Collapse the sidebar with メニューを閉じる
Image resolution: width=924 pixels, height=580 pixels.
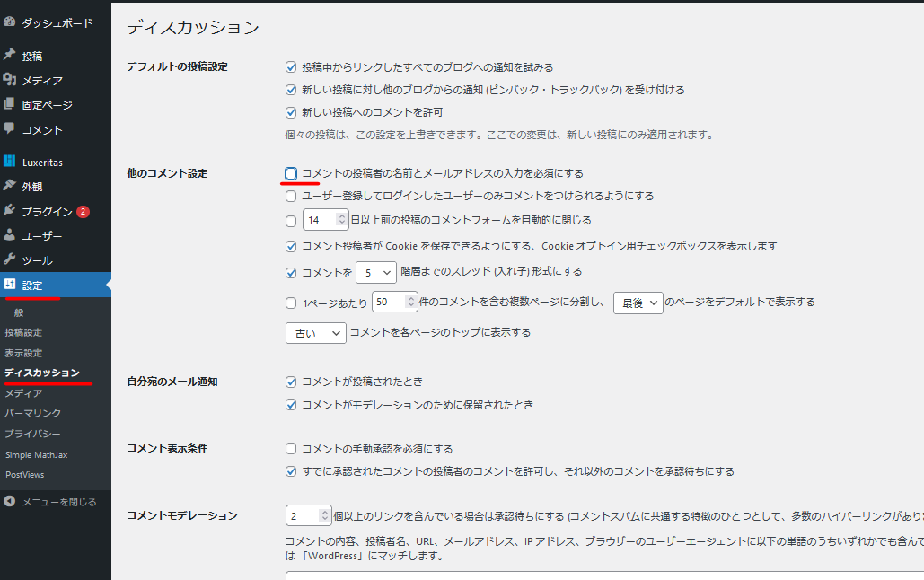pyautogui.click(x=58, y=502)
